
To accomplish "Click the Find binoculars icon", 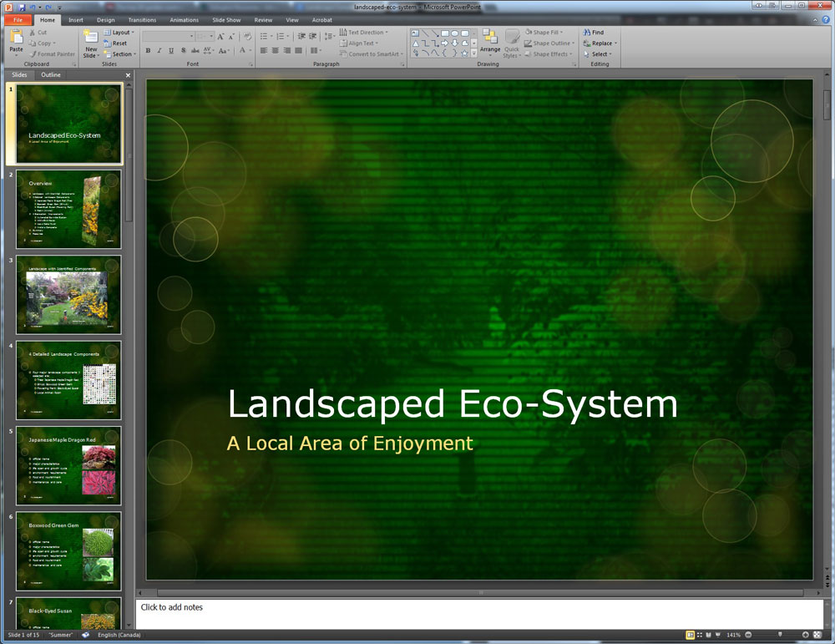I will click(x=587, y=33).
